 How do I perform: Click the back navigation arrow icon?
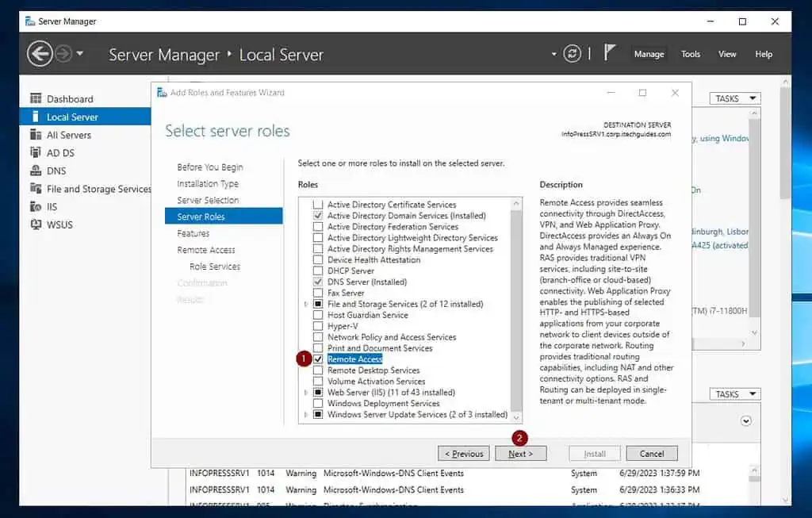(40, 54)
